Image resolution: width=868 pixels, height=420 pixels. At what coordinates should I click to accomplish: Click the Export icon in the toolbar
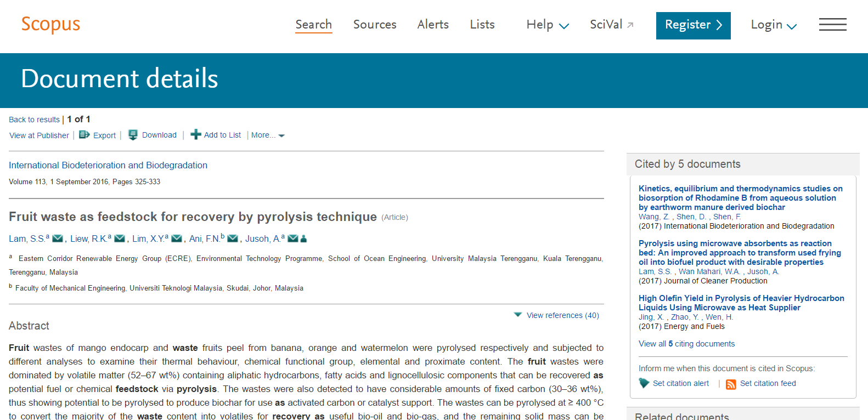click(x=84, y=135)
